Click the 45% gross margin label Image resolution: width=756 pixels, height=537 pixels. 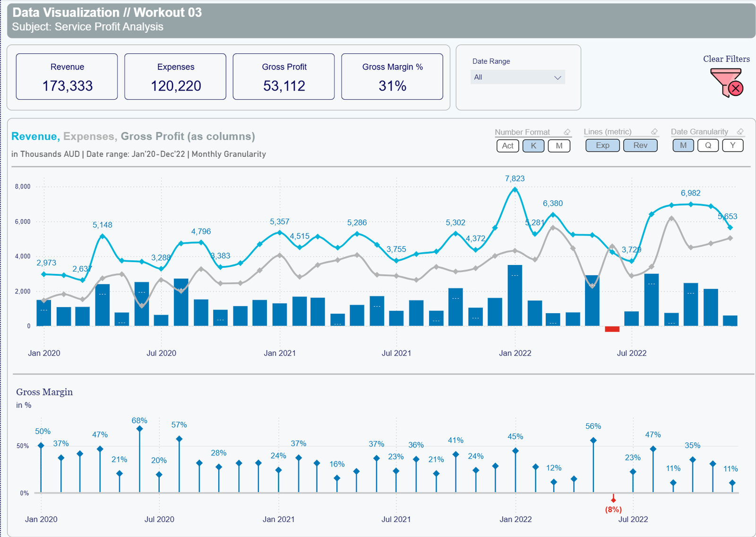click(x=515, y=436)
